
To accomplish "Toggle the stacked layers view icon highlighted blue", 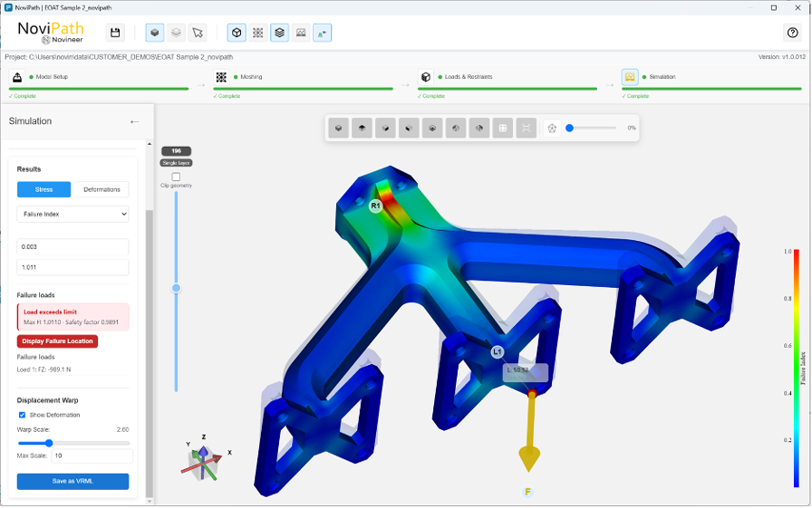I will point(280,33).
